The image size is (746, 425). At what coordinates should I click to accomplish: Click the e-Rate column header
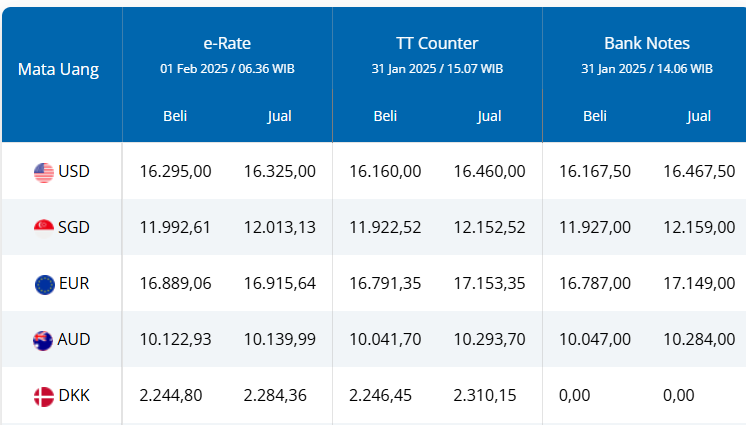[227, 43]
